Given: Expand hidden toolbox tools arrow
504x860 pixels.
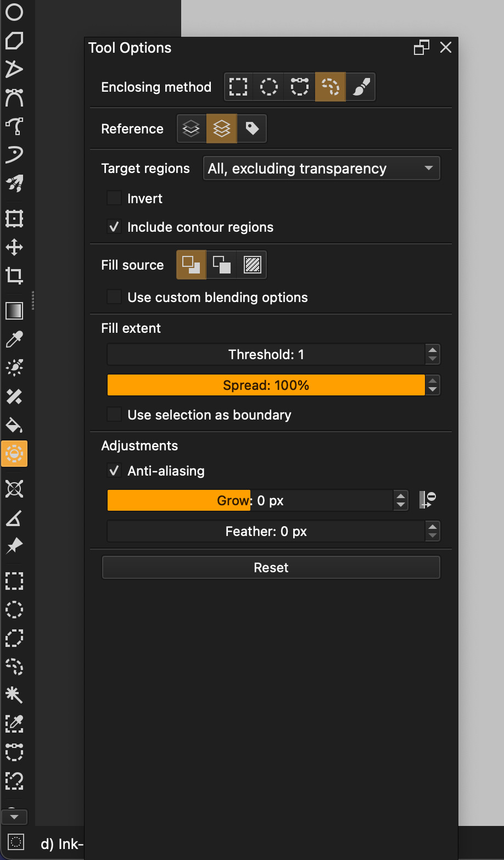Looking at the screenshot, I should click(15, 817).
